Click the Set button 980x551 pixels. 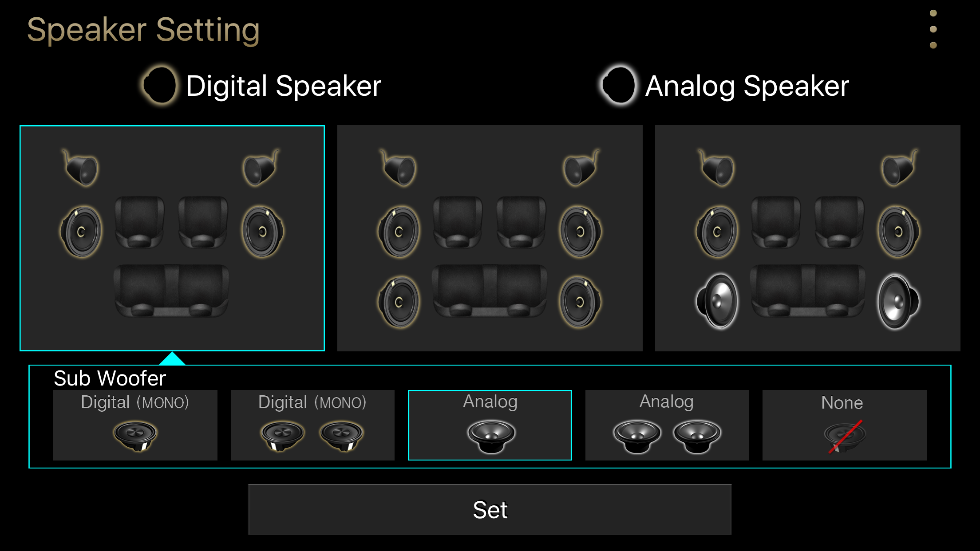coord(490,510)
